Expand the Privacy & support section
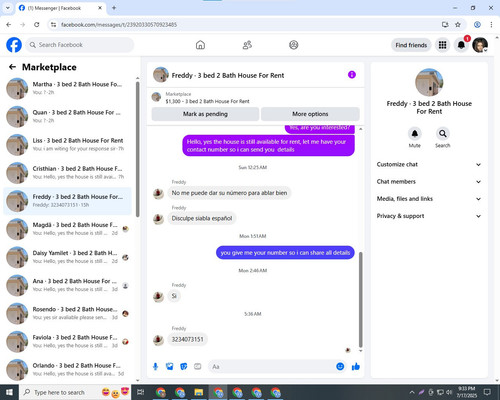 429,216
